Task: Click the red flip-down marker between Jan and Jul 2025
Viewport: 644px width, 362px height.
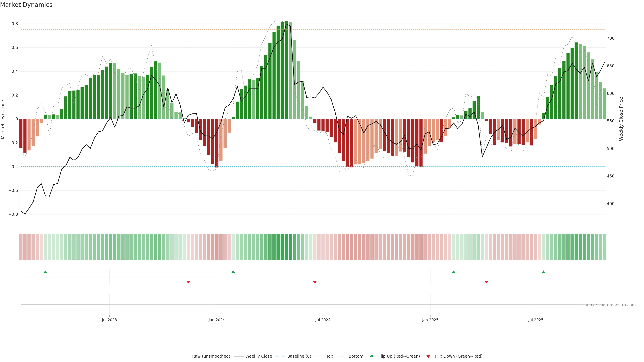Action: coord(486,282)
